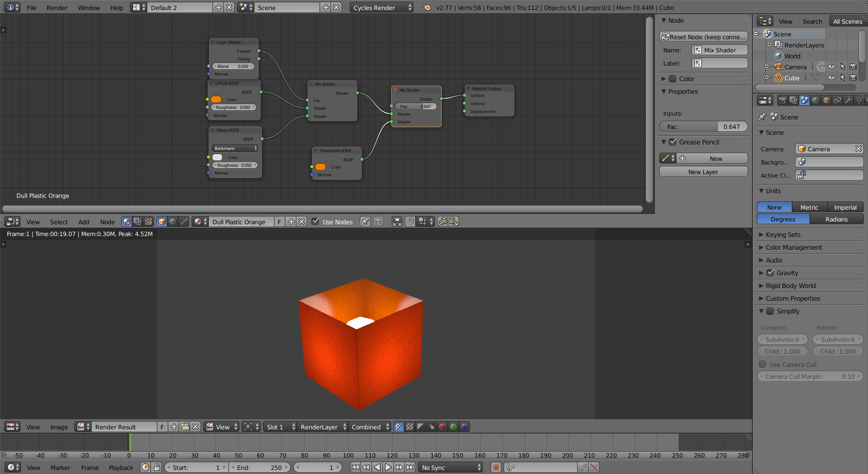Image resolution: width=868 pixels, height=474 pixels.
Task: Uncheck the Use Nodes checkbox
Action: coord(315,222)
